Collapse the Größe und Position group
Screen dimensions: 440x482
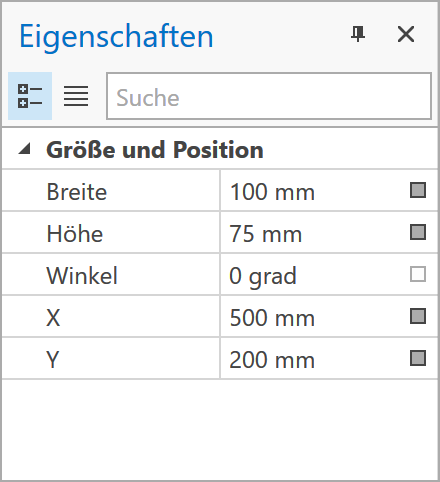click(x=25, y=149)
